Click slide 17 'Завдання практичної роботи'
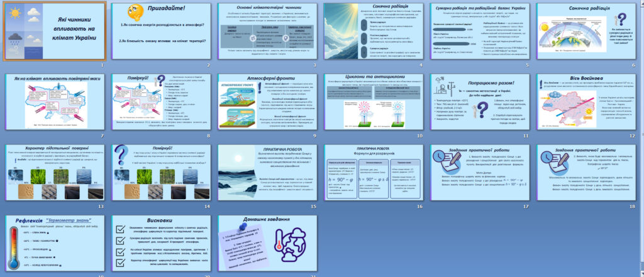Screen dimensions: 644x277 (x=480, y=172)
